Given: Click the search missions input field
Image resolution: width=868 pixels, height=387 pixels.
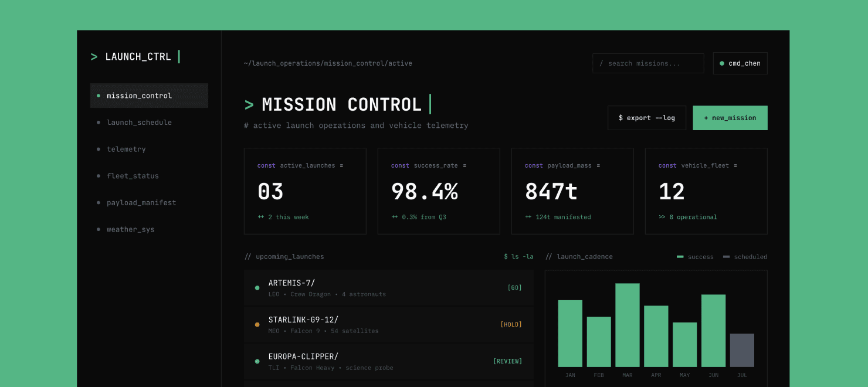Looking at the screenshot, I should tap(648, 63).
